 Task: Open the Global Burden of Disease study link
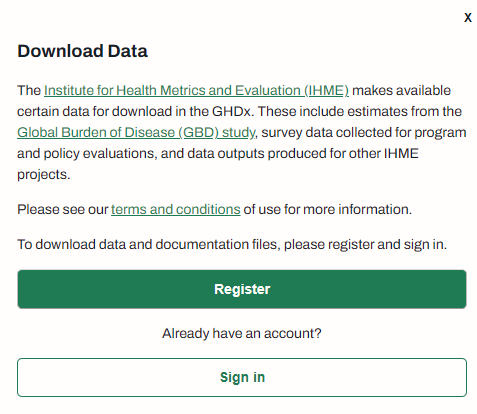coord(136,132)
